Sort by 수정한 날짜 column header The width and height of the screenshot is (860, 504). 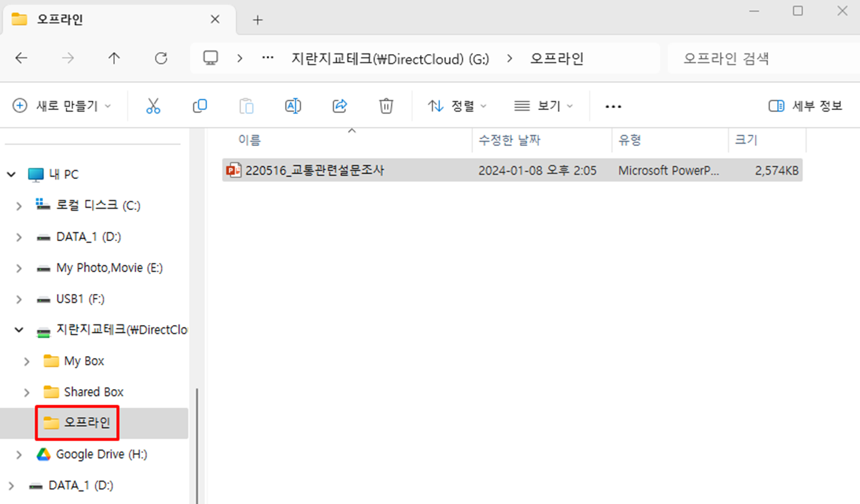[510, 140]
